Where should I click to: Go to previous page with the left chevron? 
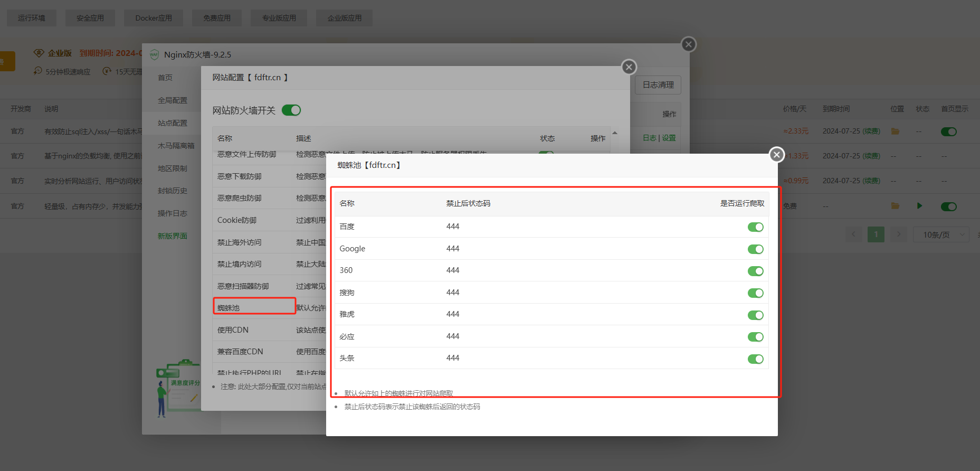click(x=853, y=234)
